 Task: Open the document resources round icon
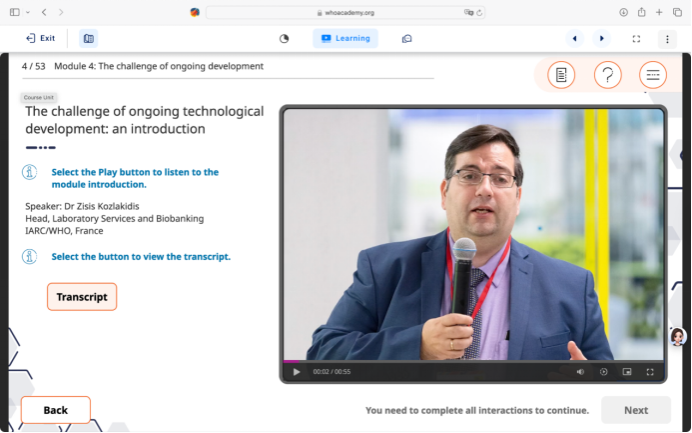pyautogui.click(x=561, y=75)
